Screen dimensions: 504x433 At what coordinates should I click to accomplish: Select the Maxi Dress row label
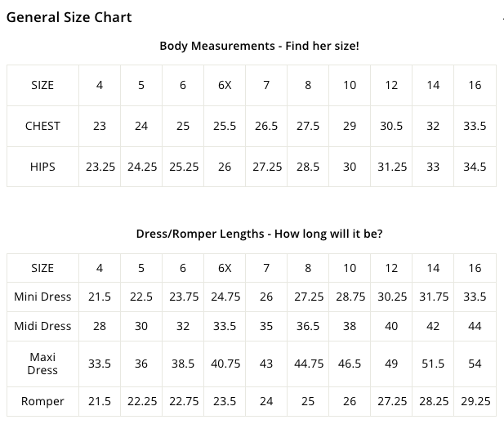tap(42, 364)
